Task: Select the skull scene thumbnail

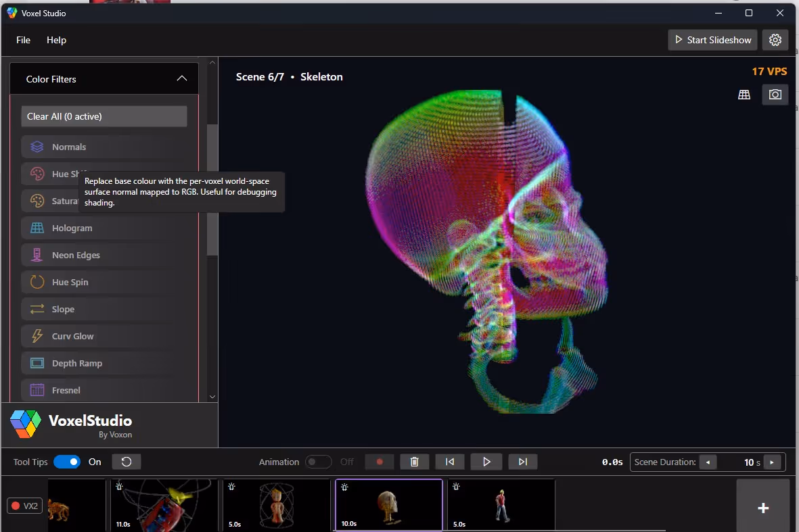Action: click(x=389, y=504)
